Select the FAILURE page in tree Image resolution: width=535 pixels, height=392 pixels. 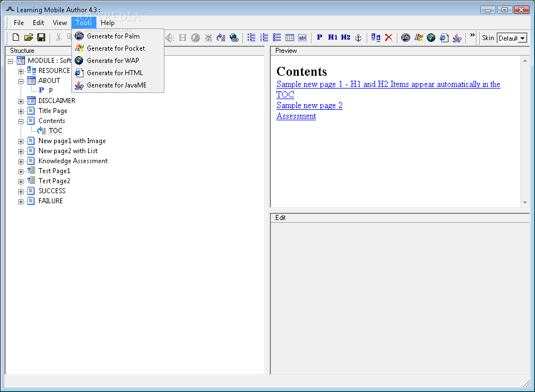(51, 201)
